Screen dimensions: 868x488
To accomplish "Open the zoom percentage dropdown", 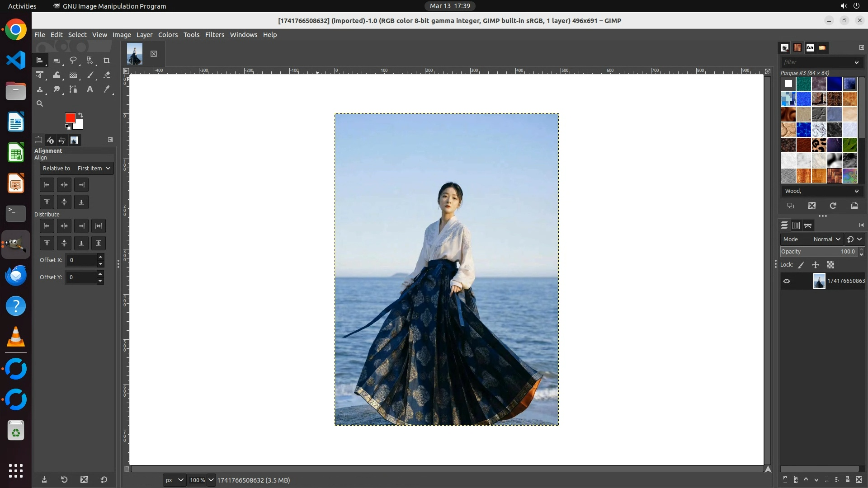I will 211,480.
